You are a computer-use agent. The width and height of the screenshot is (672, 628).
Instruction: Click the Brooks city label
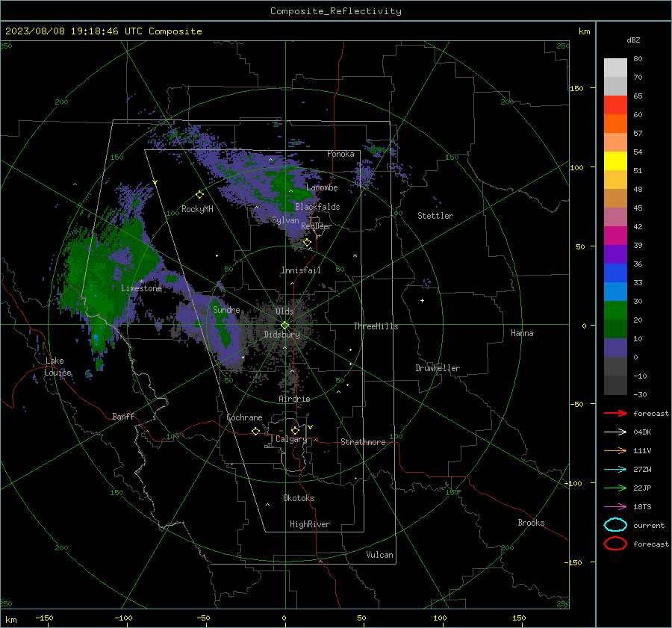click(531, 523)
